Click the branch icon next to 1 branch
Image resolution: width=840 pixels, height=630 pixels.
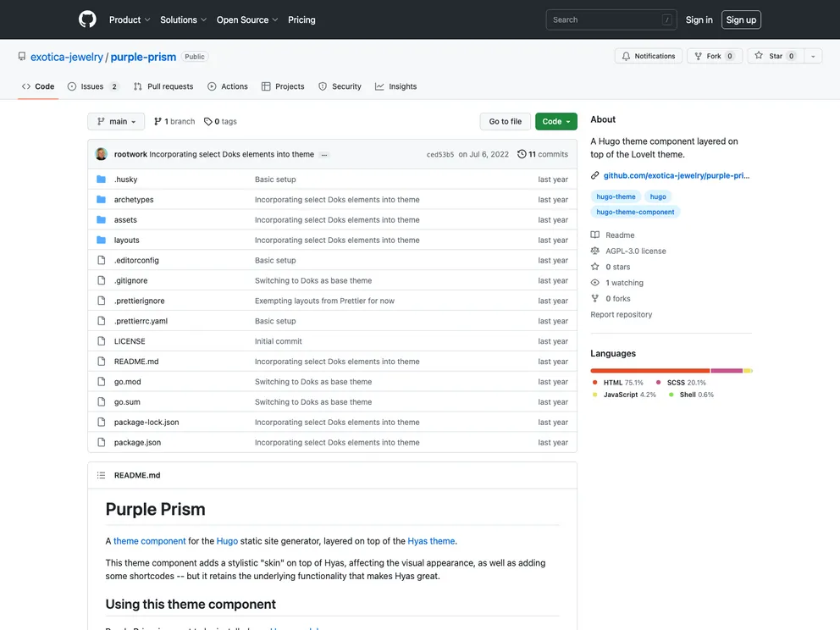click(x=157, y=122)
